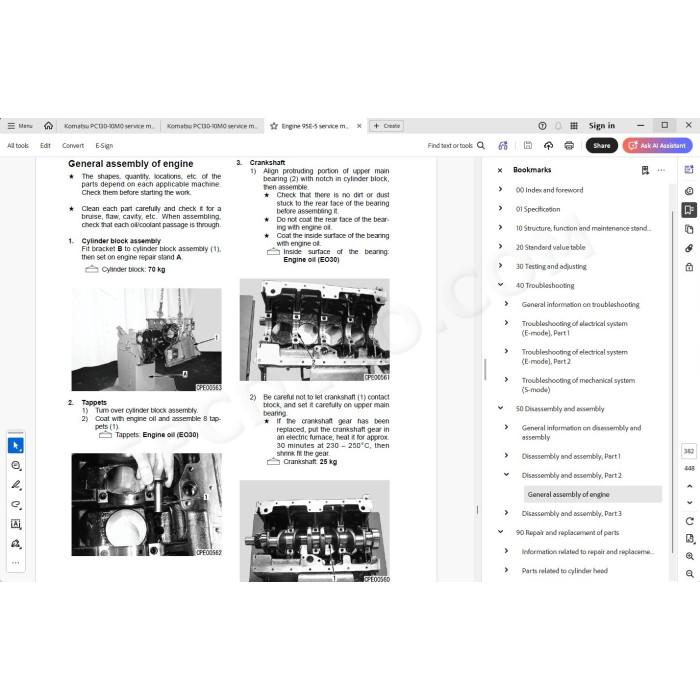This screenshot has width=700, height=700.
Task: Expand the 20 Standard value table bookmark
Action: click(500, 246)
